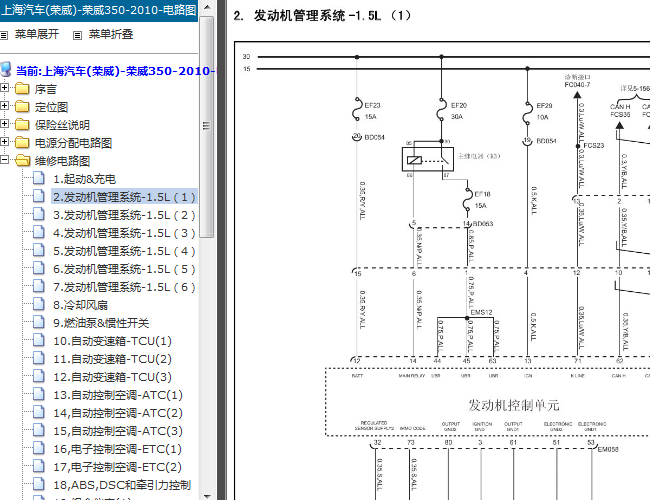This screenshot has height=500, width=650.
Task: Click the sidebar vertical scrollbar thumb
Action: pyautogui.click(x=206, y=126)
